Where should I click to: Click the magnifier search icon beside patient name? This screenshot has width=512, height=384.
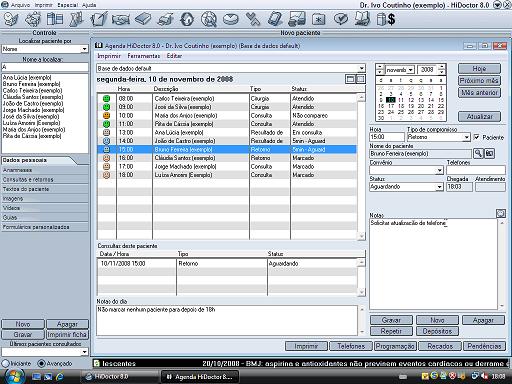click(478, 153)
